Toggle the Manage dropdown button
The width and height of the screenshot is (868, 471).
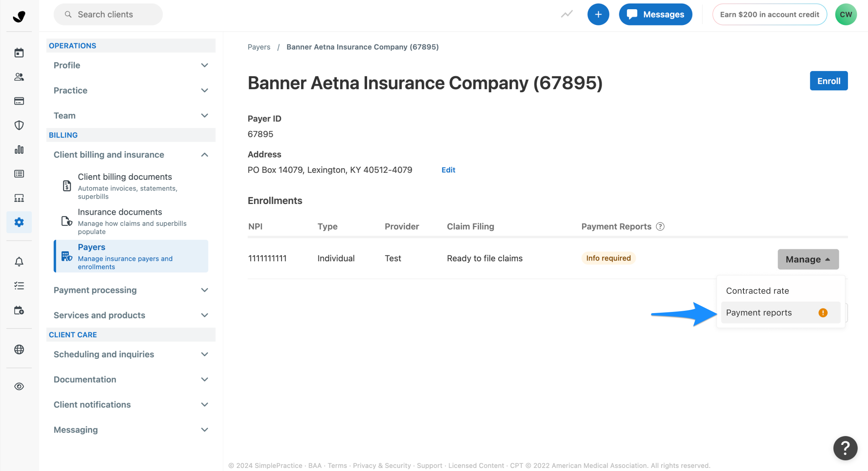[808, 259]
